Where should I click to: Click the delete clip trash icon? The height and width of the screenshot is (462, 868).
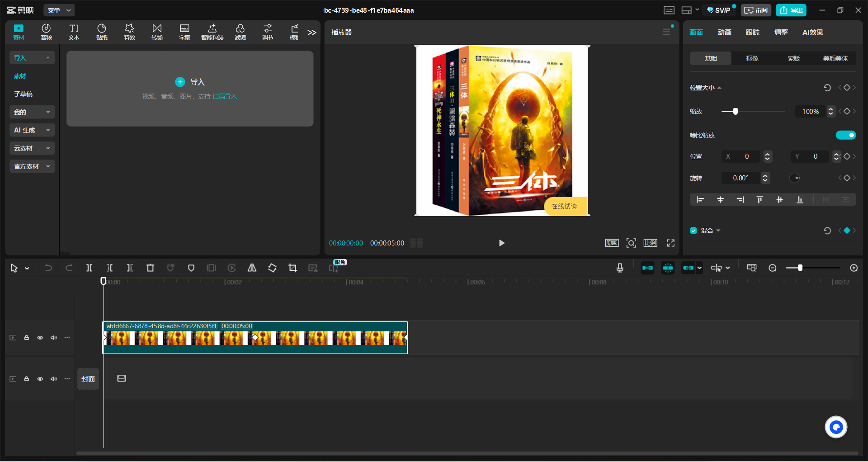coord(150,268)
